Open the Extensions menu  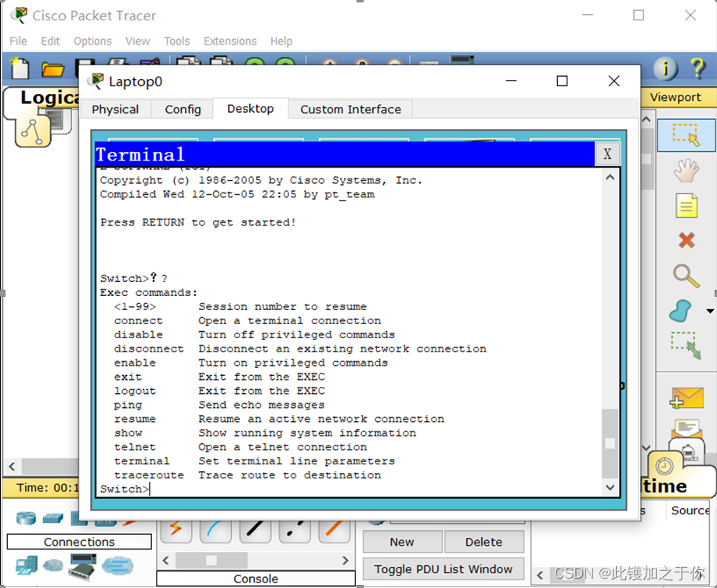pos(230,41)
